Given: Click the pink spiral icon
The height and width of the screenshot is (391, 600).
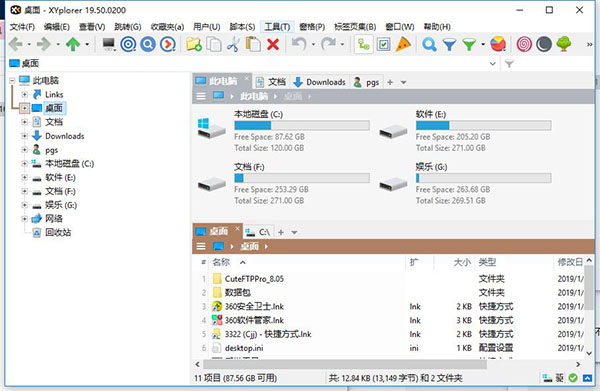Looking at the screenshot, I should click(524, 44).
